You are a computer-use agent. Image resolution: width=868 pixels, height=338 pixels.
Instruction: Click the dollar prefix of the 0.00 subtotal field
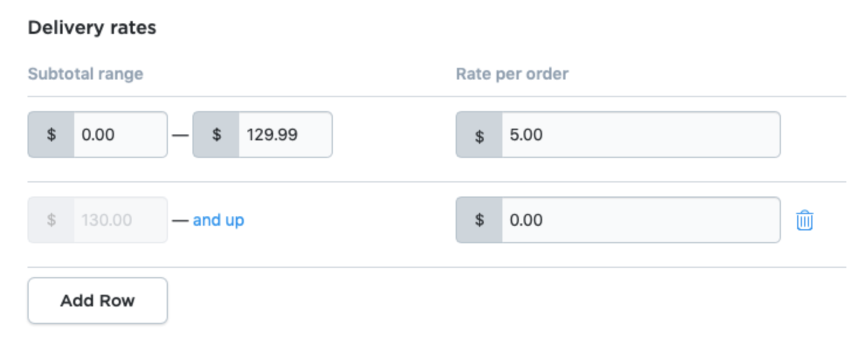(51, 135)
